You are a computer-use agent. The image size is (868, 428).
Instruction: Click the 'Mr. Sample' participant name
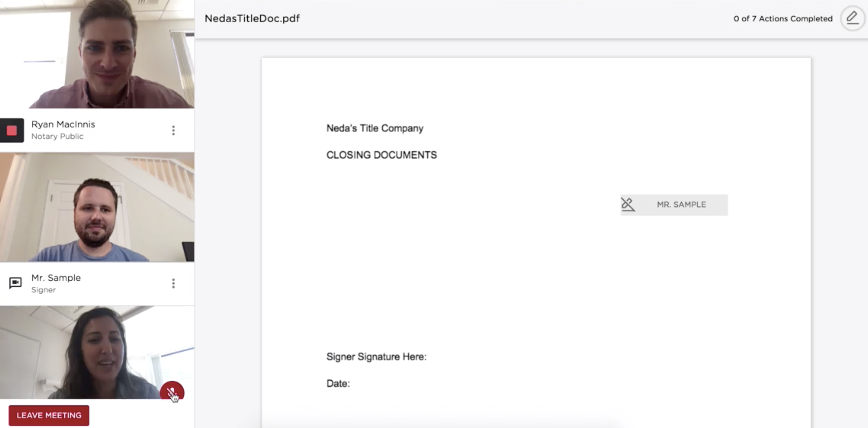click(x=56, y=277)
